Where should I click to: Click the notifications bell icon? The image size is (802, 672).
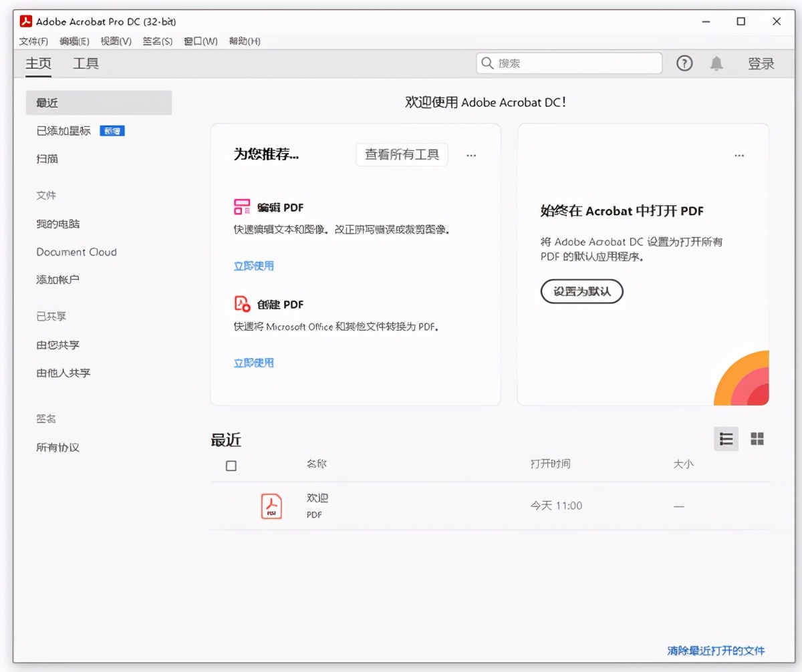(716, 63)
